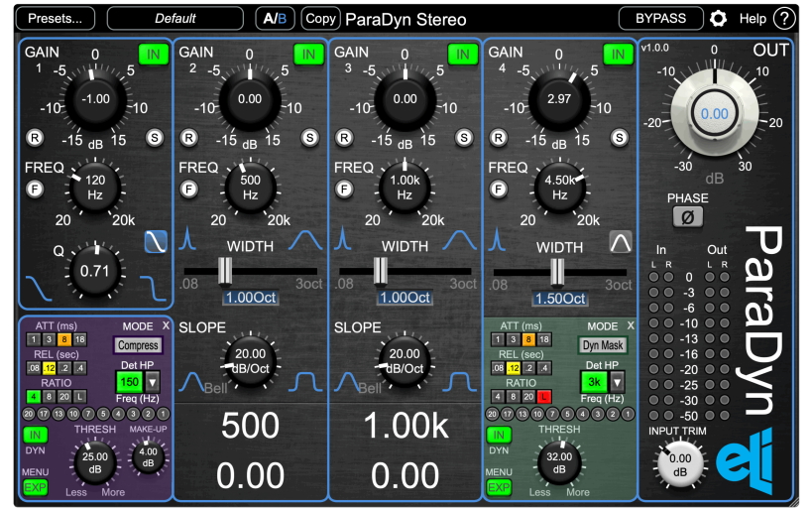Solo band 1 with the S button

point(155,137)
